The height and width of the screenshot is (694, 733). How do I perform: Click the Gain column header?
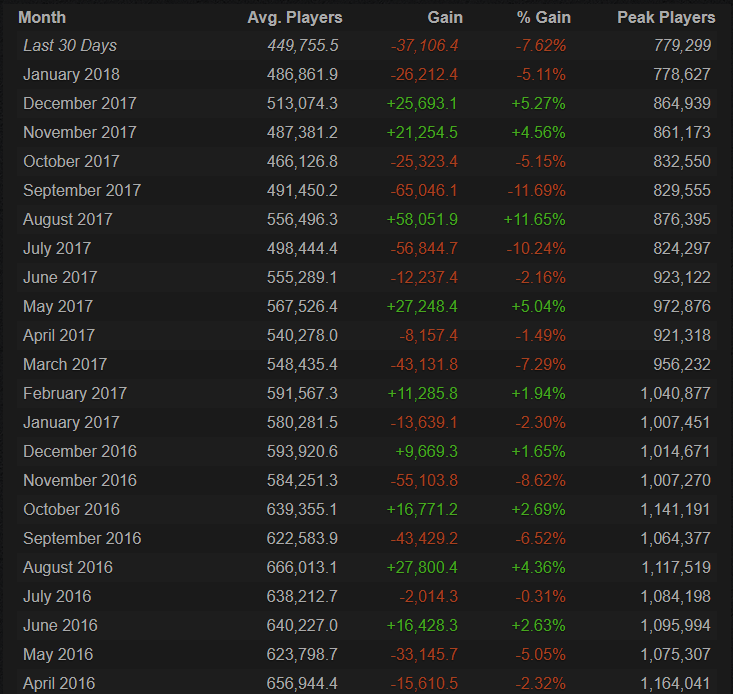[446, 17]
